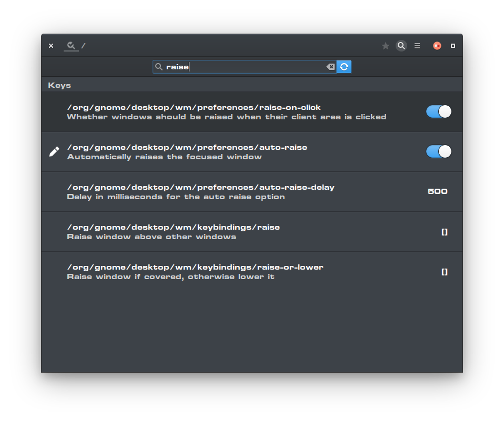Viewport: 504px width, 421px height.
Task: Open the raise keybinding key
Action: (x=173, y=231)
